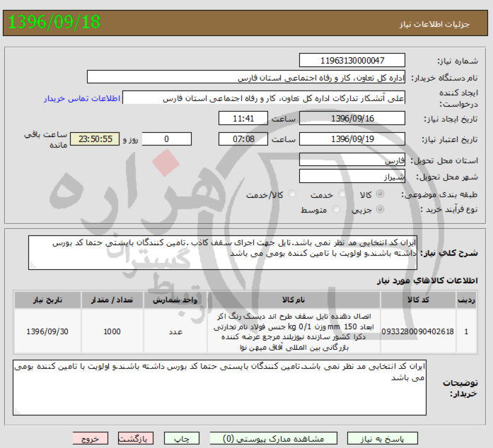Viewport: 493px width, 448px height.
Task: Click اطلاعات کالاهای مورد نیاز heading
Action: [427, 281]
